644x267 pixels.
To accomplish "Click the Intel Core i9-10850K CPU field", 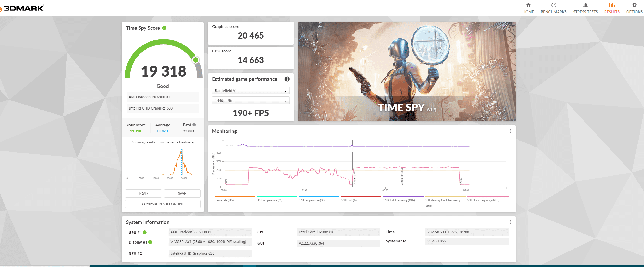I will (x=338, y=232).
